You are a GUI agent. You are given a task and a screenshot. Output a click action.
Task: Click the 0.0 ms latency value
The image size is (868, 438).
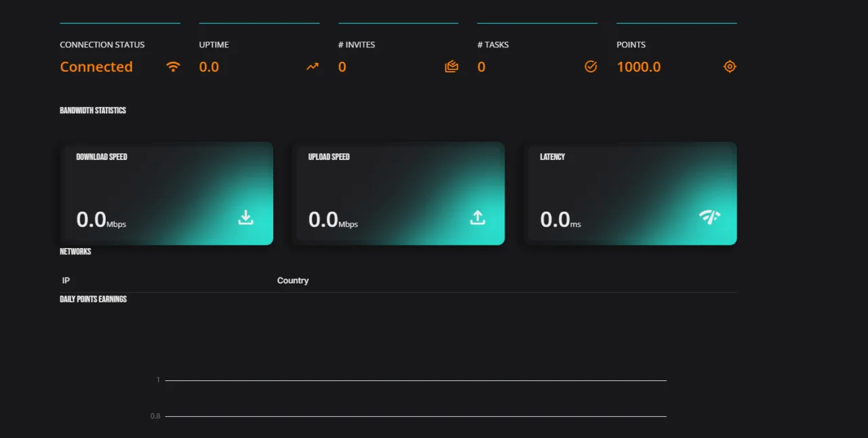[x=561, y=220]
